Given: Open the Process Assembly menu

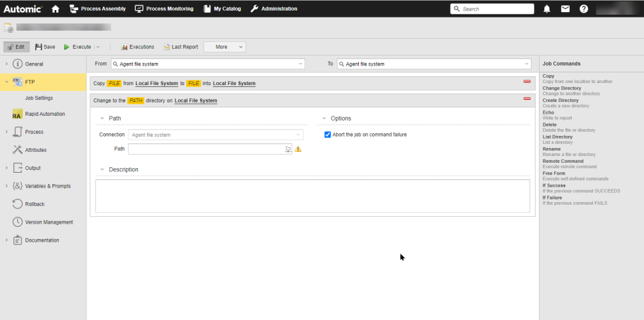Looking at the screenshot, I should 98,9.
